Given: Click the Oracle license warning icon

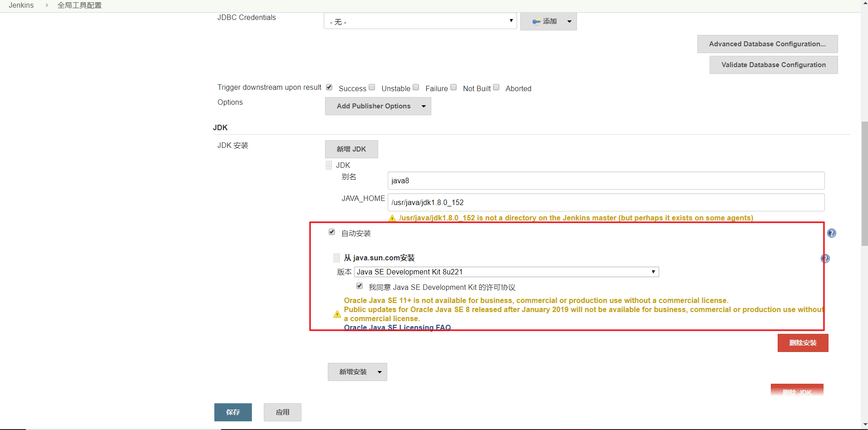Looking at the screenshot, I should tap(337, 314).
